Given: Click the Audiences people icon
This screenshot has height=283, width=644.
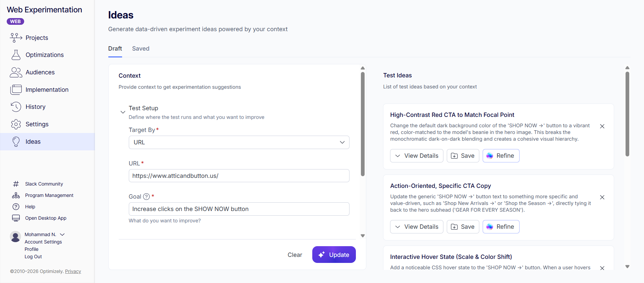Looking at the screenshot, I should click(x=16, y=72).
